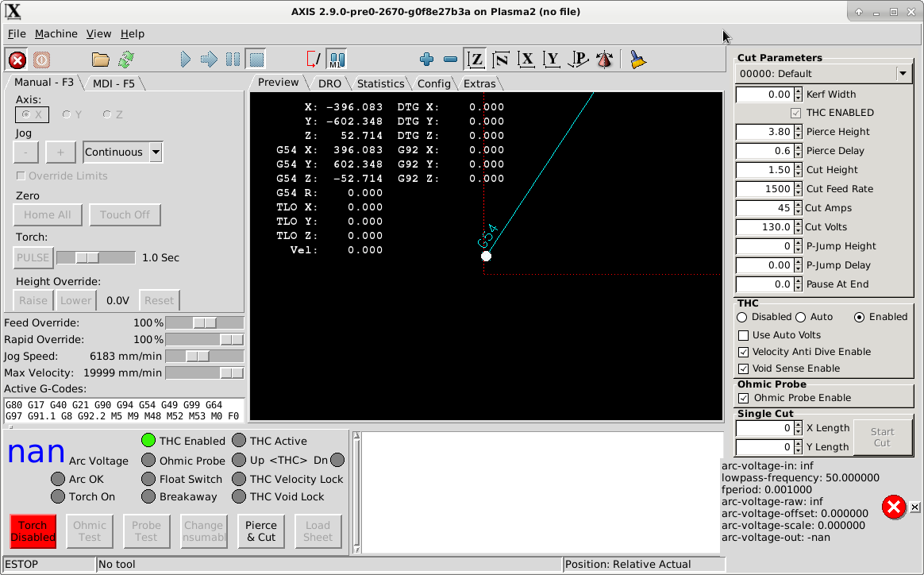Pause execution with the pause icon
The height and width of the screenshot is (575, 924).
pyautogui.click(x=233, y=60)
